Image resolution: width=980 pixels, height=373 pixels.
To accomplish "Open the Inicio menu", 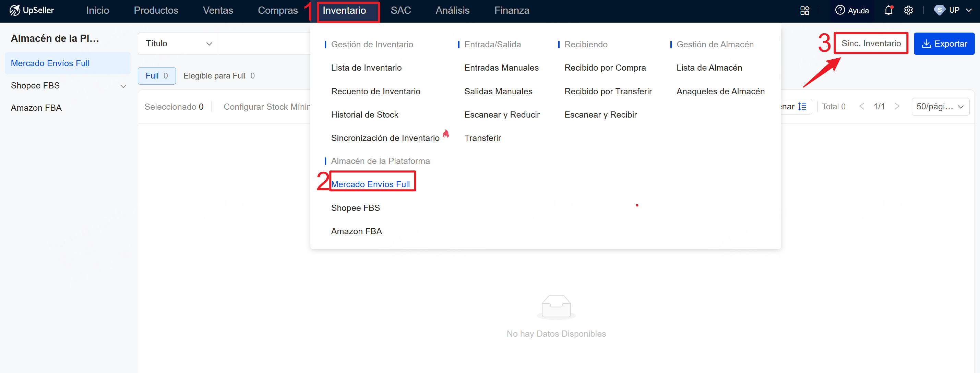I will click(97, 10).
